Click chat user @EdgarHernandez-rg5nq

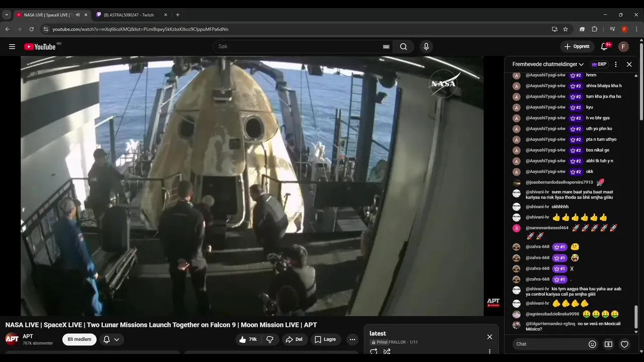(550, 324)
